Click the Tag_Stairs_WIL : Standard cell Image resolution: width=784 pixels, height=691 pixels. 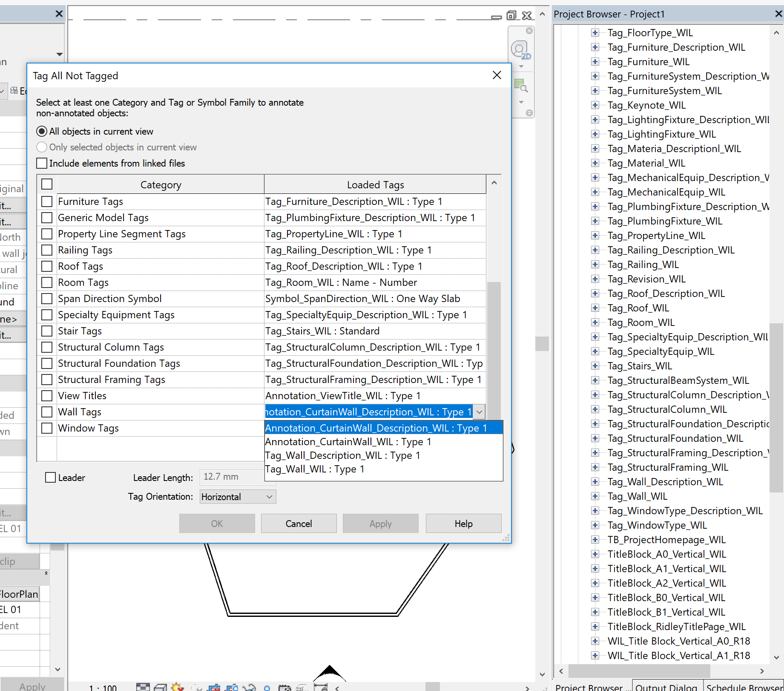tap(375, 331)
